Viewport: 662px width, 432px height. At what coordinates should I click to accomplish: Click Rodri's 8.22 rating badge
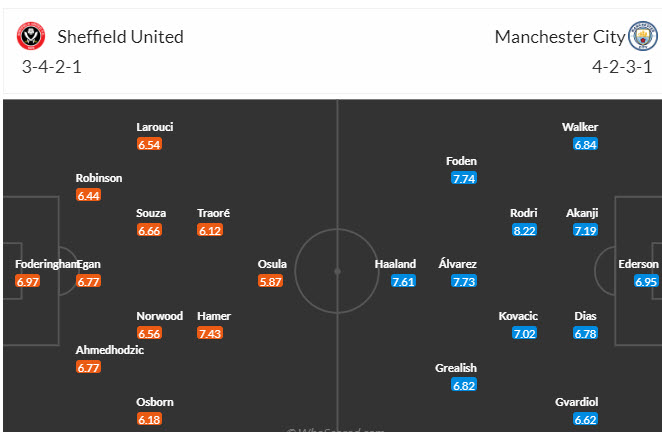(524, 230)
